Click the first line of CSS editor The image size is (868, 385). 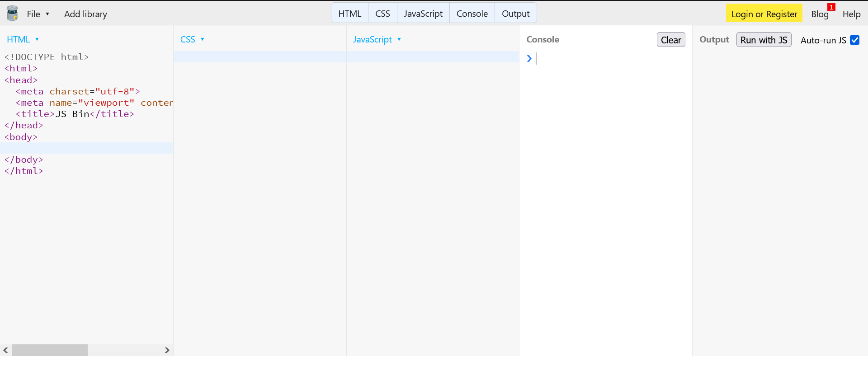click(260, 57)
